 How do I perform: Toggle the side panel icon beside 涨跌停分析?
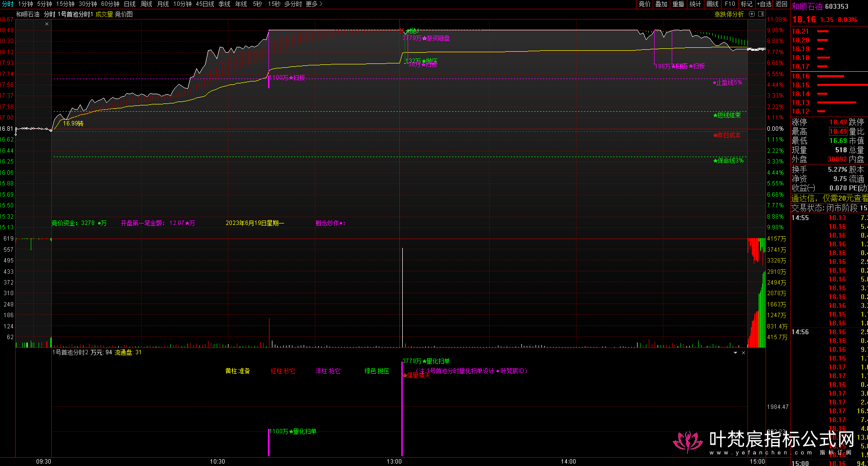pos(761,15)
